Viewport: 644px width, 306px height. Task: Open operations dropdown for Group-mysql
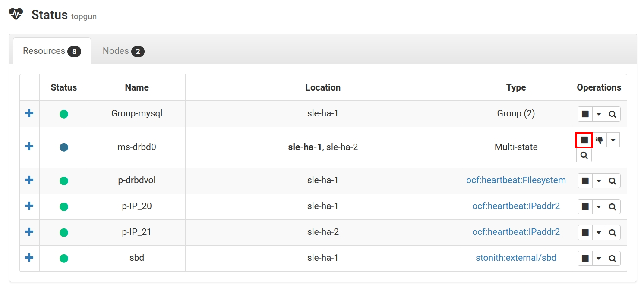599,114
